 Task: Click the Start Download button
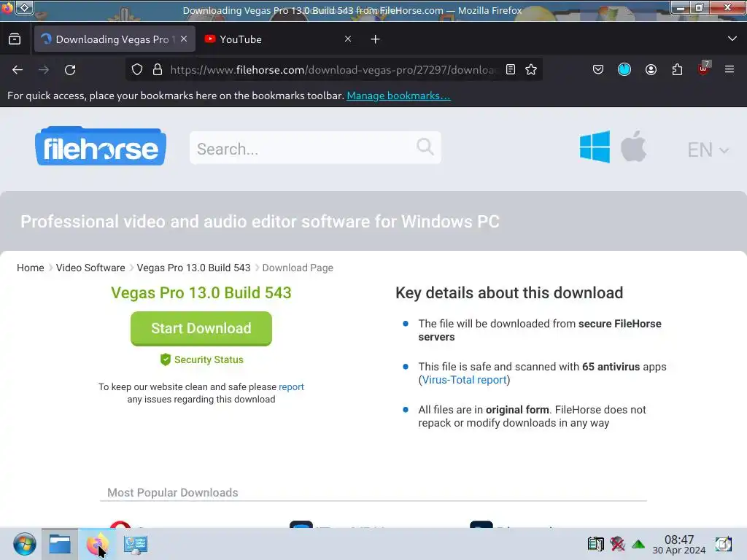click(201, 329)
